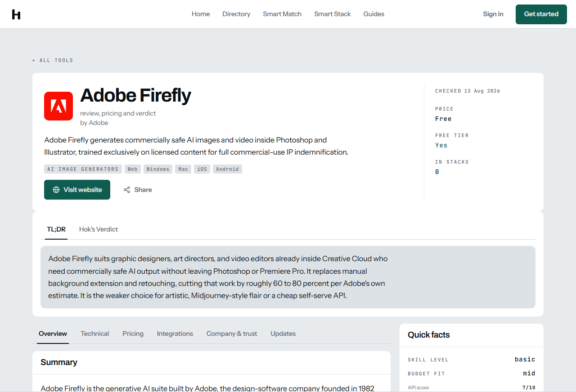
Task: Click the iOS platform tag
Action: click(x=202, y=169)
